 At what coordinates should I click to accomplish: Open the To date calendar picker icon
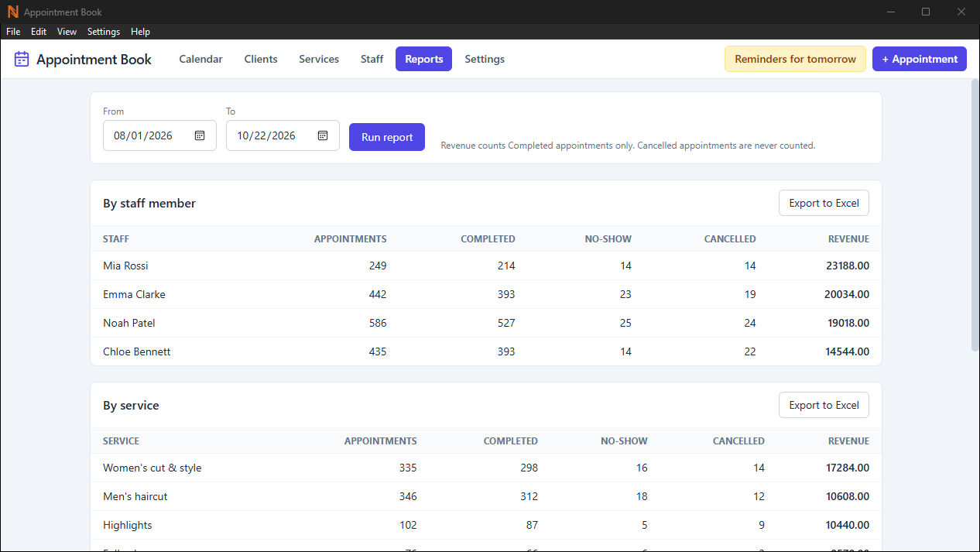tap(323, 135)
